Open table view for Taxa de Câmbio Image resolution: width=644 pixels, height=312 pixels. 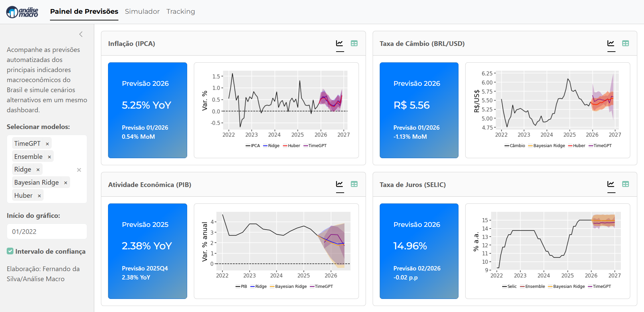tap(625, 44)
